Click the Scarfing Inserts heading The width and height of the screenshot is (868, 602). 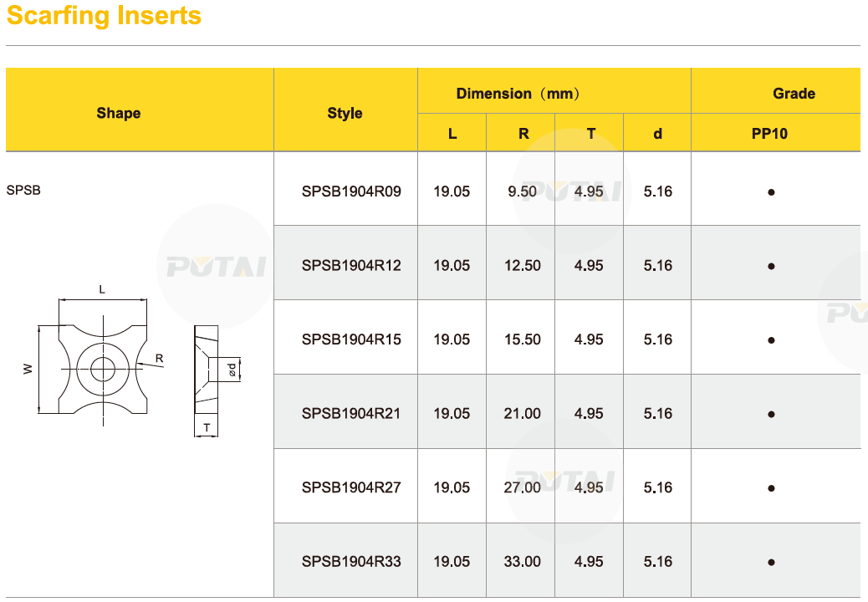click(x=104, y=16)
